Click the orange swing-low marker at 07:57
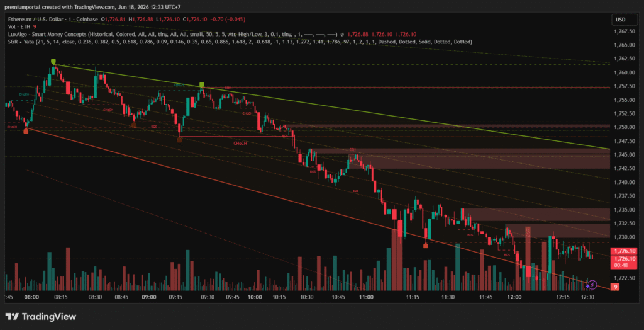 tap(26, 131)
